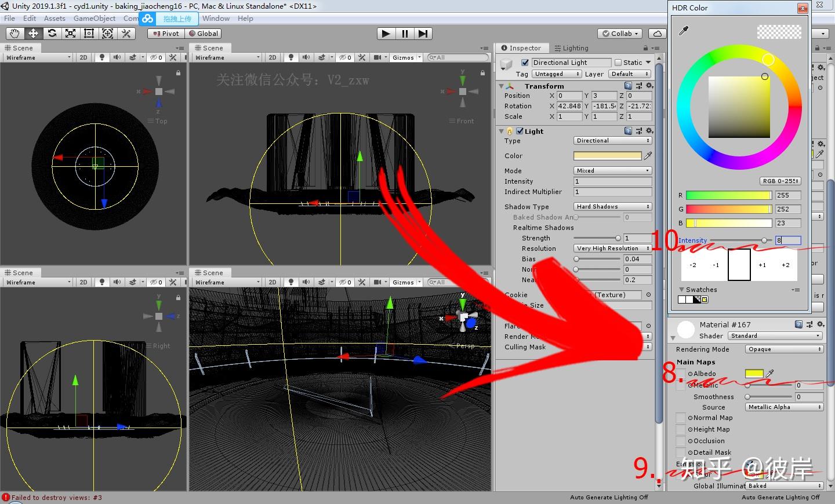Viewport: 835px width, 504px height.
Task: Select the Scale tool
Action: tap(70, 34)
